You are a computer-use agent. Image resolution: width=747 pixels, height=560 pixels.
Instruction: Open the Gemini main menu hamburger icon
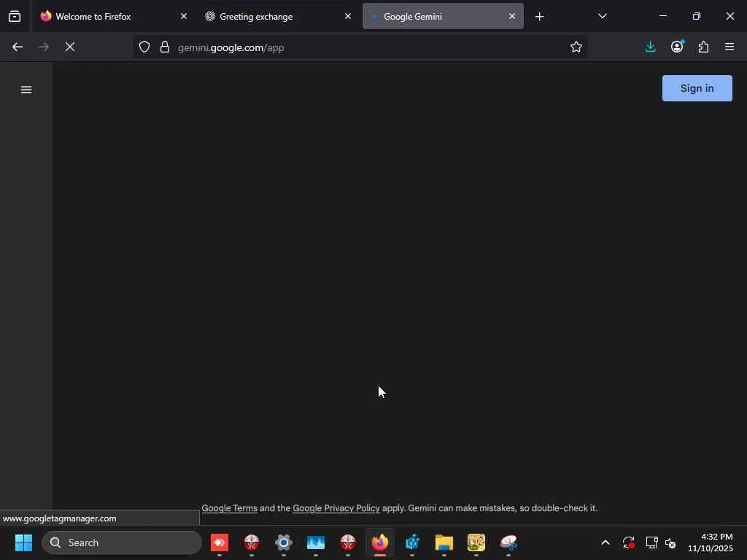coord(26,90)
